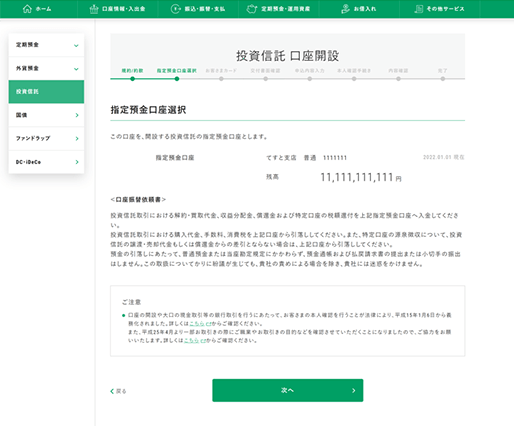Click the arrow icon on 次へ button

(354, 390)
